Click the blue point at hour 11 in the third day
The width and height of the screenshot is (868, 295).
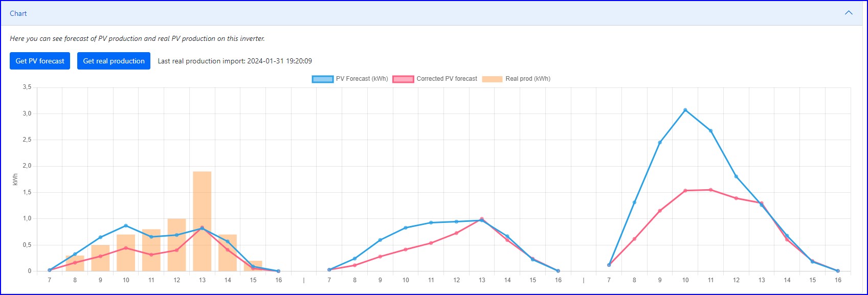click(x=710, y=131)
